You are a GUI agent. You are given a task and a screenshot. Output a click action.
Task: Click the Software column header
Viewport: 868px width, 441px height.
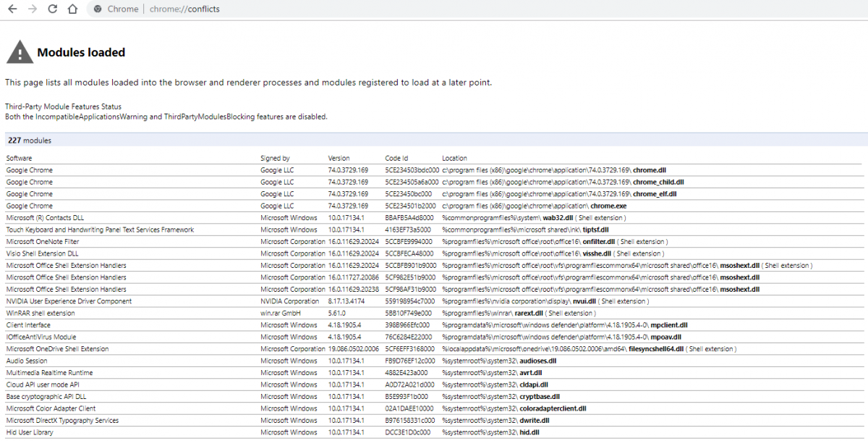point(20,158)
